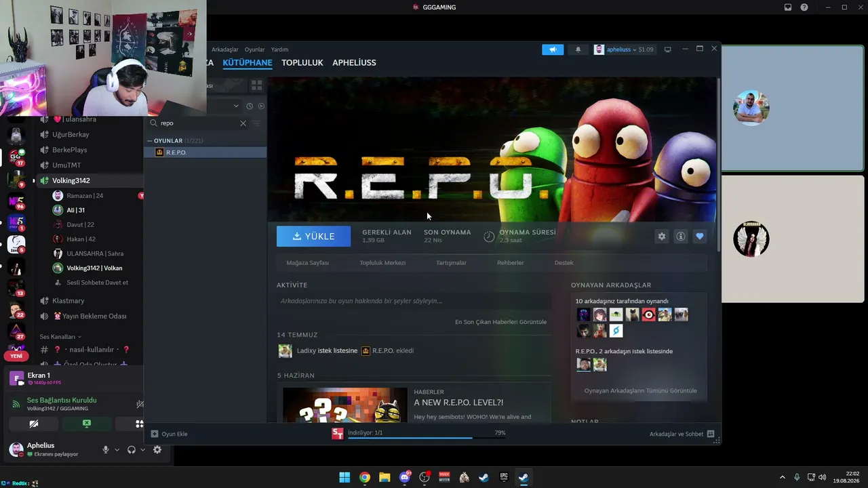The height and width of the screenshot is (488, 868).
Task: Select R.E.P.O. in library list
Action: [x=206, y=152]
